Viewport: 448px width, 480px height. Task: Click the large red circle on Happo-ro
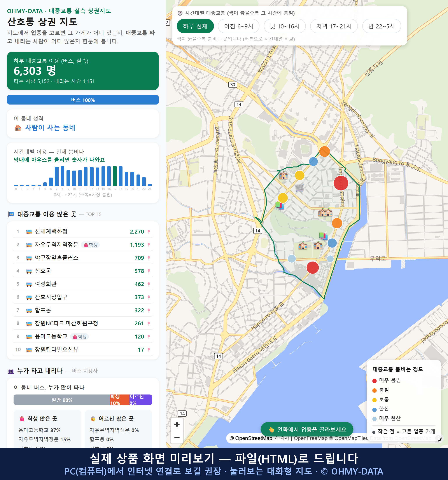point(341,183)
